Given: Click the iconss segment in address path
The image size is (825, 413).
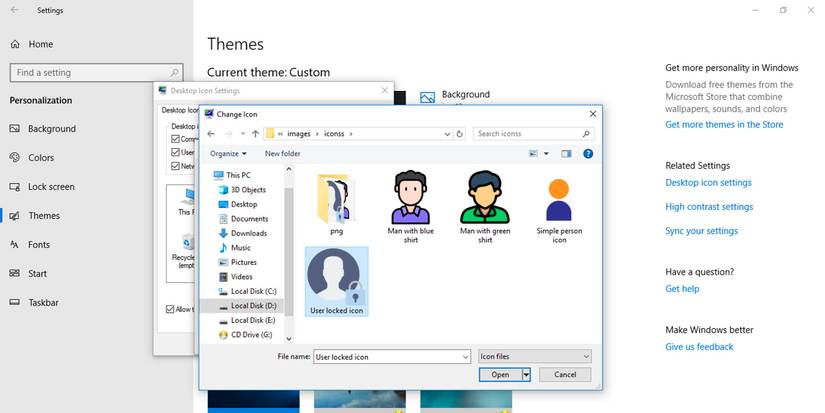Looking at the screenshot, I should [334, 134].
